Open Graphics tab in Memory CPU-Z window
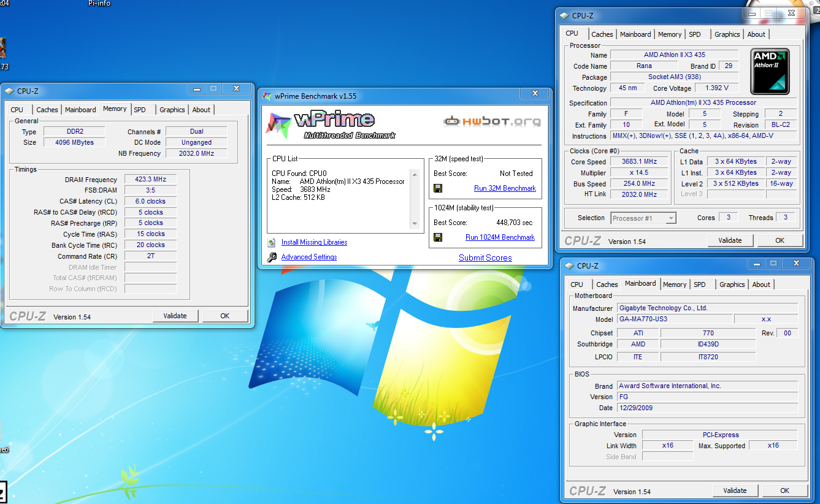Image resolution: width=820 pixels, height=504 pixels. (172, 110)
